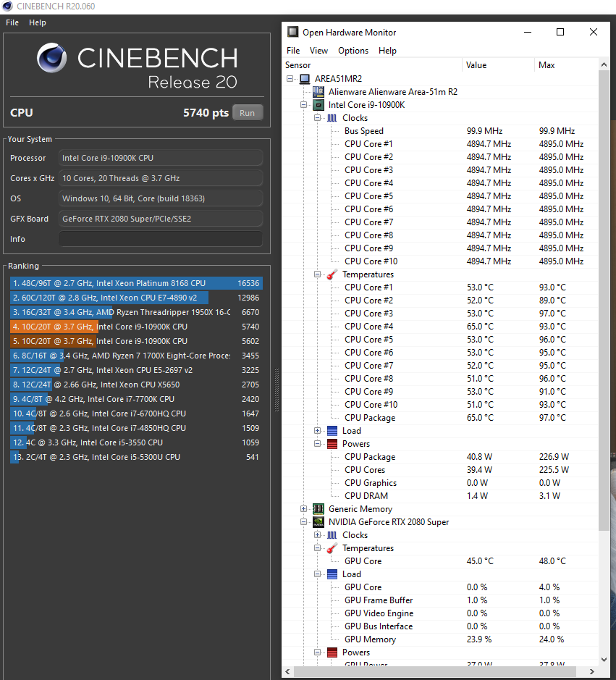Click the OS field in Cinebench
Screen dimensions: 616x680
(161, 198)
